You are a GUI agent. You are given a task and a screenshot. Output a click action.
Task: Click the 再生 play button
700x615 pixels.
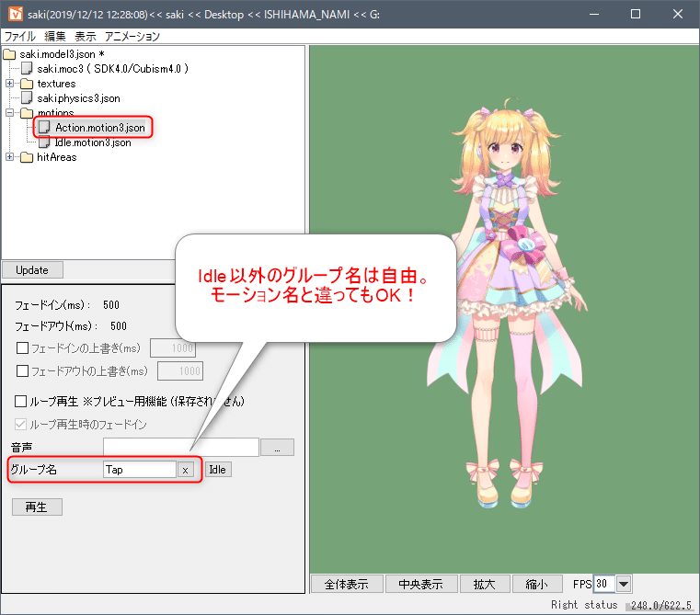point(37,507)
